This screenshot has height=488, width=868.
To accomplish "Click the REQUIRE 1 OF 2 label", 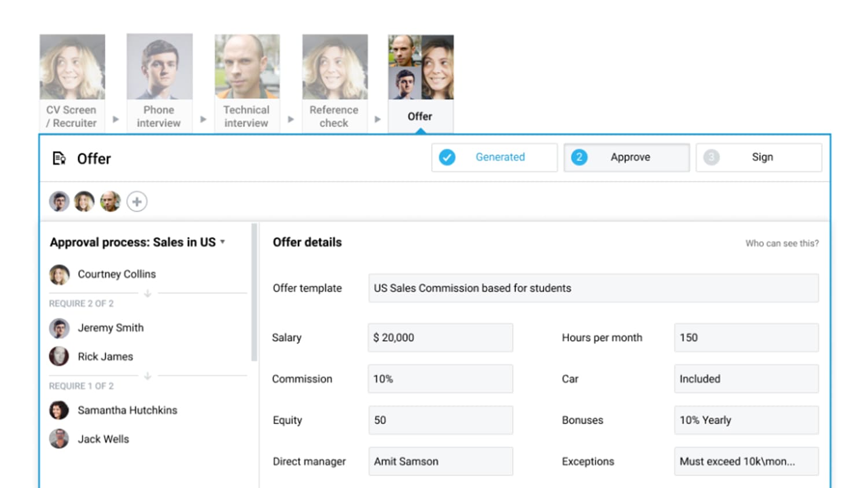I will click(81, 386).
